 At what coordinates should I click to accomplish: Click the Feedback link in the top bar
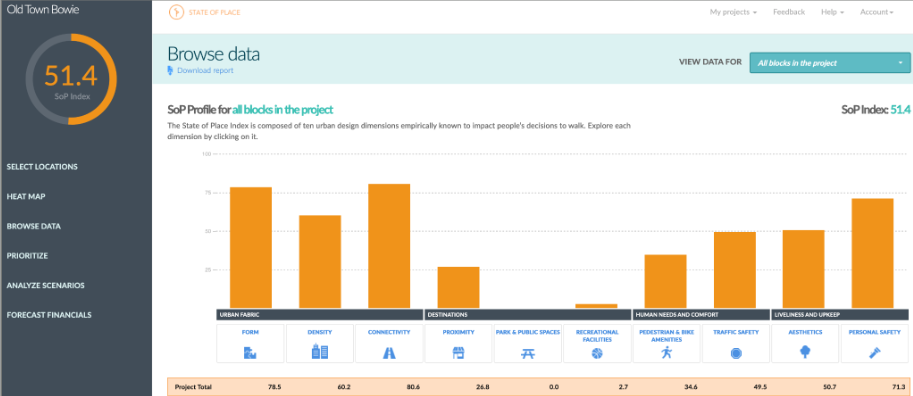[x=789, y=12]
